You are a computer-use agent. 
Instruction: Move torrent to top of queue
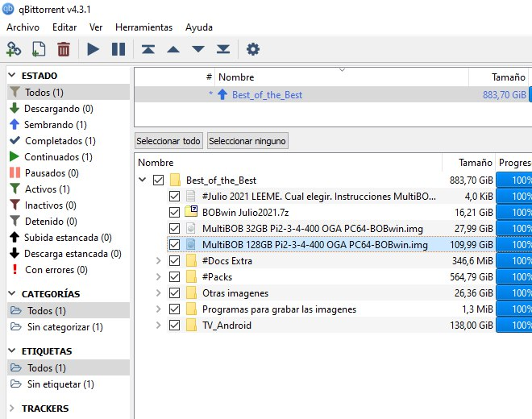[x=148, y=49]
